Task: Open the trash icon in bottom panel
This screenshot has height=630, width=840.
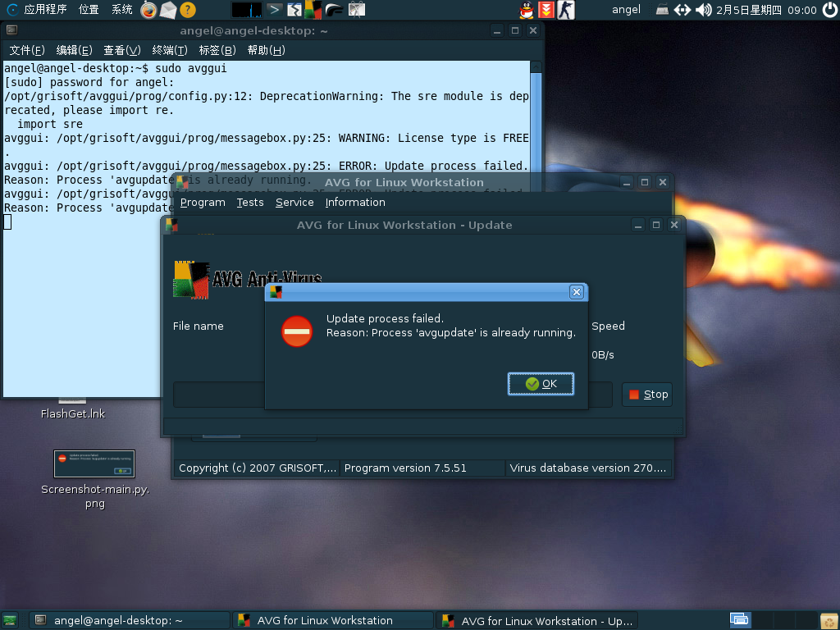Action: click(829, 620)
